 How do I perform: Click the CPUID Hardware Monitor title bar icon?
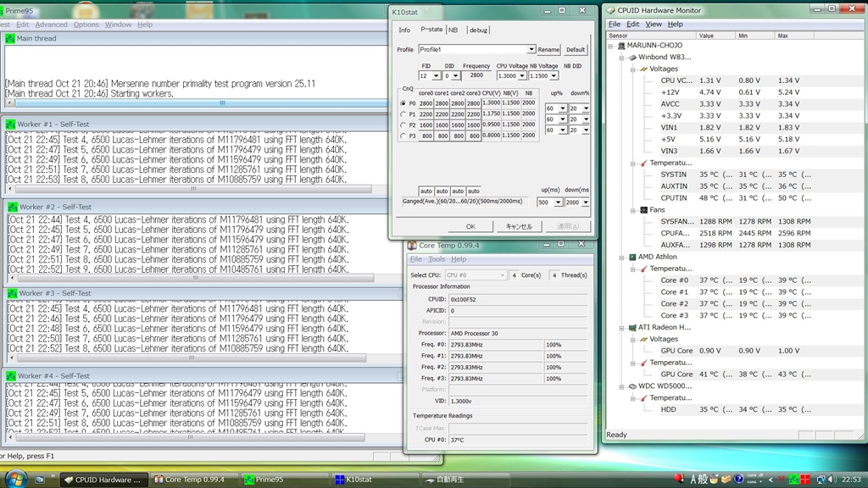coord(610,10)
